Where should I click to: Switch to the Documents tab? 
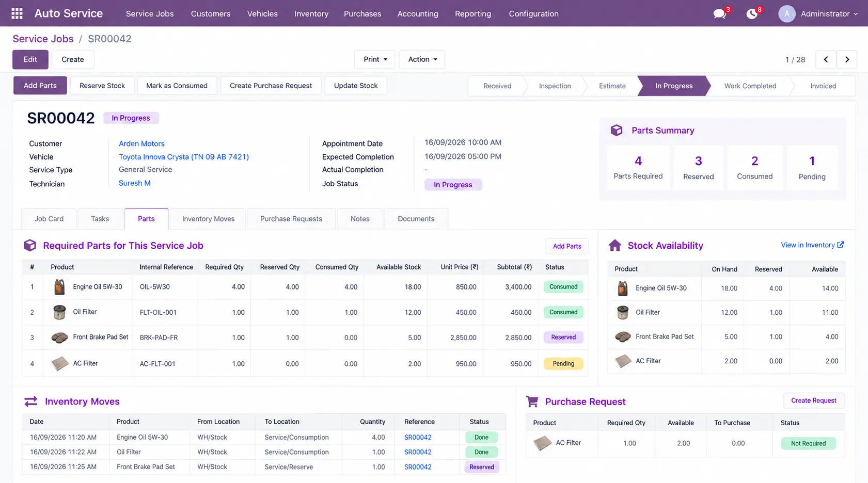click(416, 219)
